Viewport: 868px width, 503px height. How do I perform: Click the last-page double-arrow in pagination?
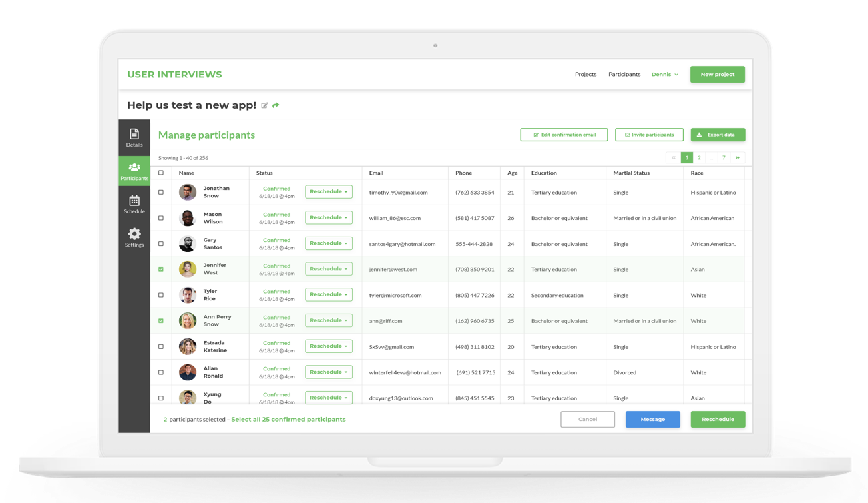[737, 157]
